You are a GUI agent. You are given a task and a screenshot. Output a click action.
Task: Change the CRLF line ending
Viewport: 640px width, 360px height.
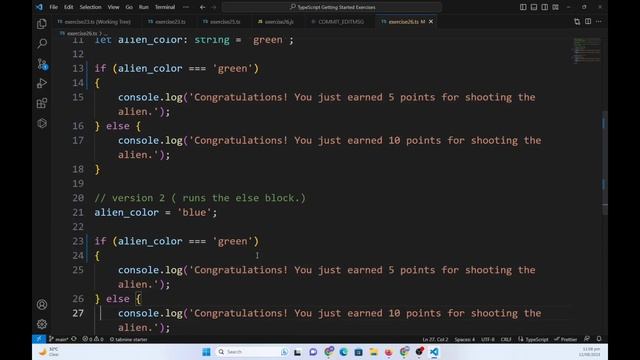tap(506, 339)
